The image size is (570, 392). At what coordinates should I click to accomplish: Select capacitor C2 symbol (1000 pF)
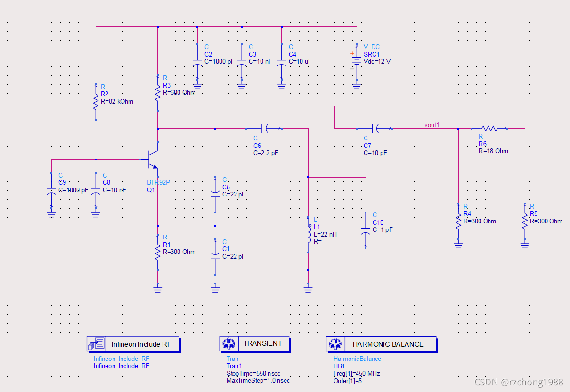[x=197, y=62]
